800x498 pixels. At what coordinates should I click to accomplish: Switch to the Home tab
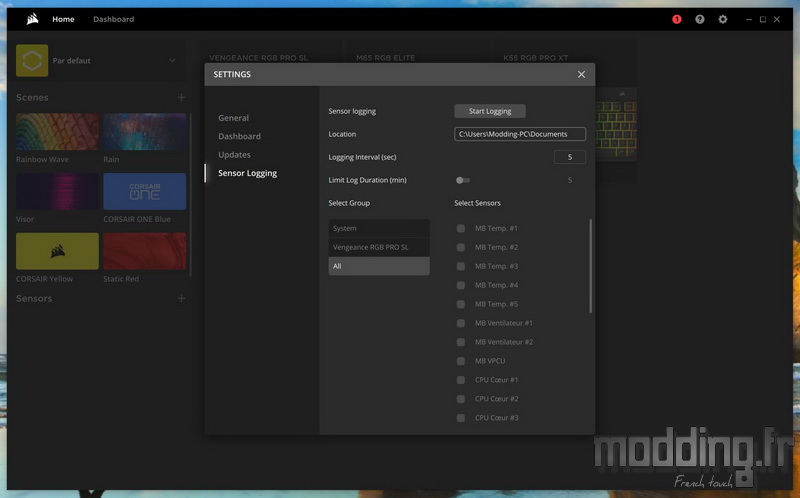63,19
